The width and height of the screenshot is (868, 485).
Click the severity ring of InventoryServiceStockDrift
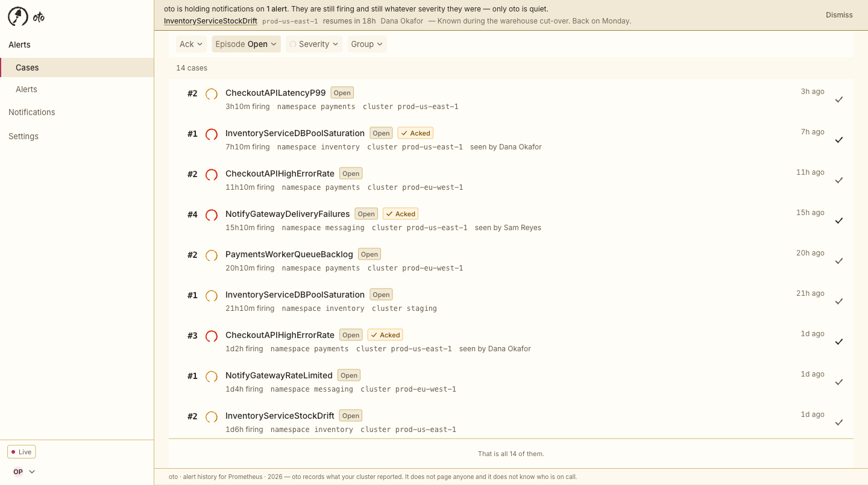point(212,417)
